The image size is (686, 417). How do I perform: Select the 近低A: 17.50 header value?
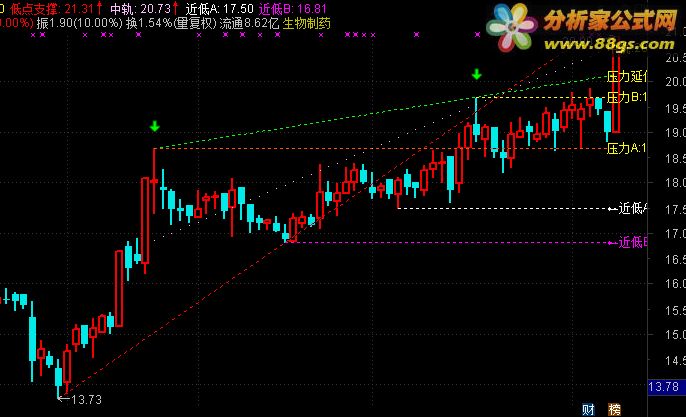point(220,8)
